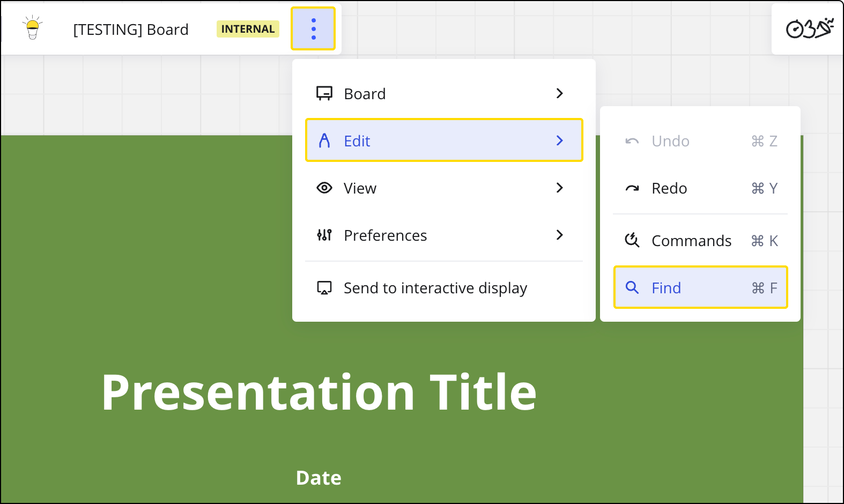Select the Presentation Title text

(319, 392)
